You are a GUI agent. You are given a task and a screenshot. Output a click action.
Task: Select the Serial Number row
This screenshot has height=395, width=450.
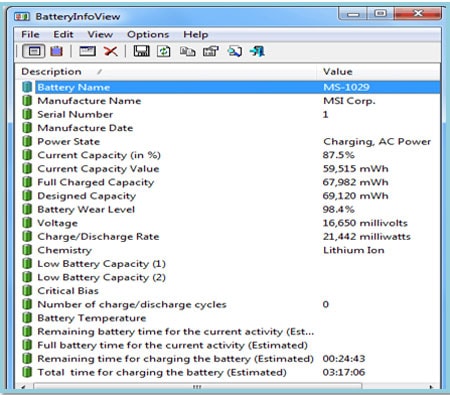click(x=228, y=114)
